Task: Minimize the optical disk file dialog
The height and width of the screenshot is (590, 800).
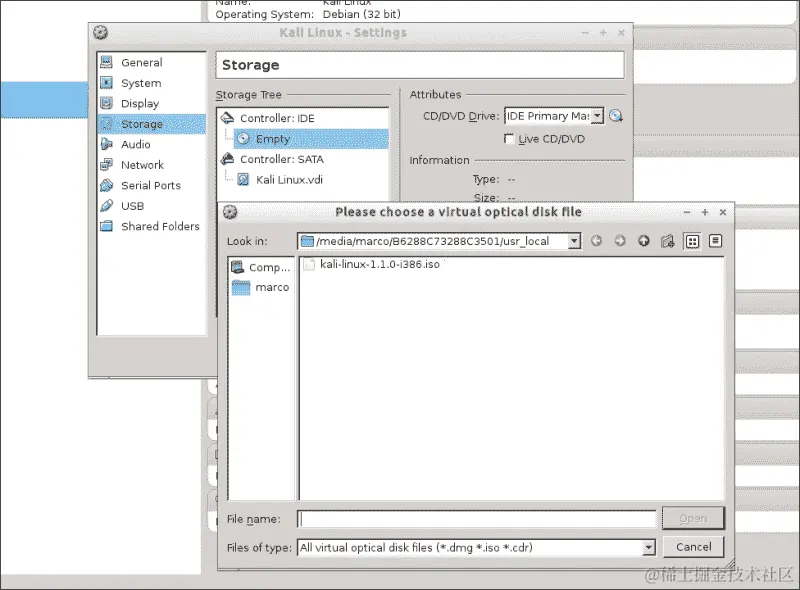Action: pyautogui.click(x=687, y=212)
